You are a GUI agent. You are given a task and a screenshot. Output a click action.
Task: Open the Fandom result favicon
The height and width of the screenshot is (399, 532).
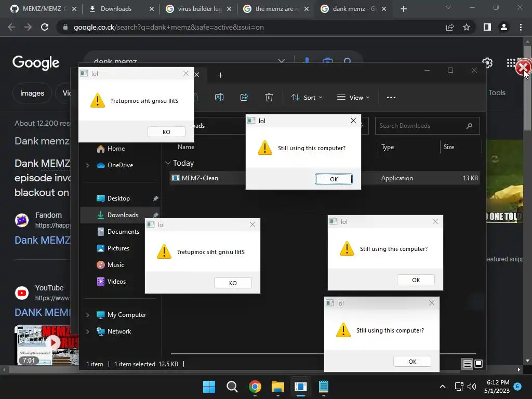pos(22,220)
